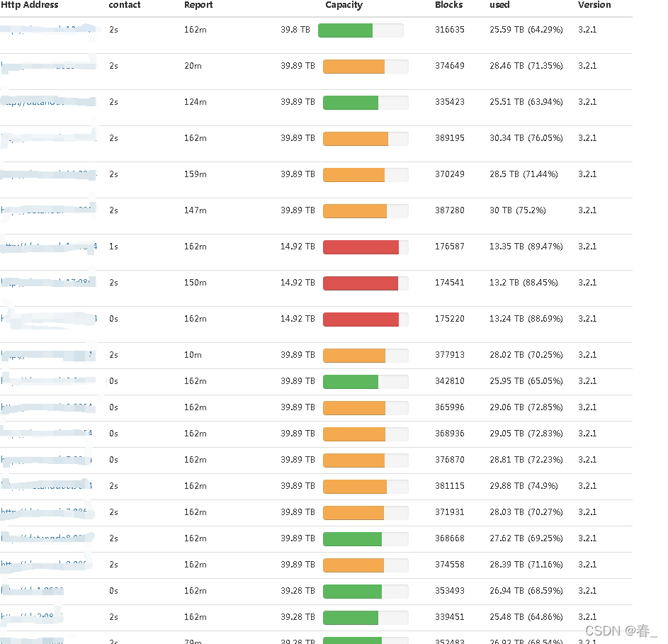Select used value 13.24 TB (88.69%)
The image size is (668, 644).
click(526, 320)
